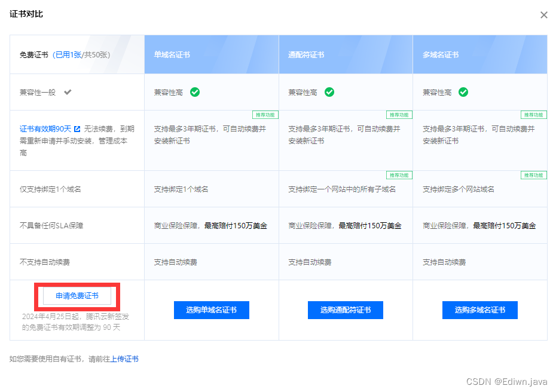The image size is (556, 392).
Task: Click the 选购多域名证书 button
Action: point(479,310)
